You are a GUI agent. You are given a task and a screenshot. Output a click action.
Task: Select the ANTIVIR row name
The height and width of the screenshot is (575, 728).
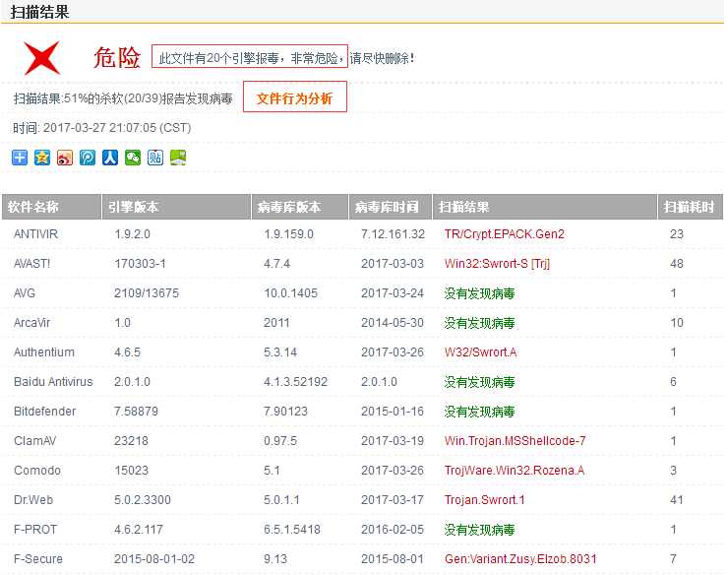(35, 233)
